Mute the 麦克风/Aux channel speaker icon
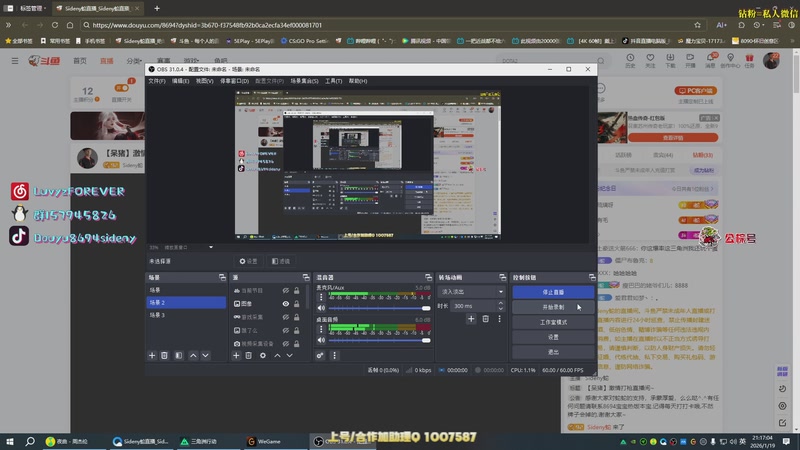The width and height of the screenshot is (800, 450). coord(321,308)
